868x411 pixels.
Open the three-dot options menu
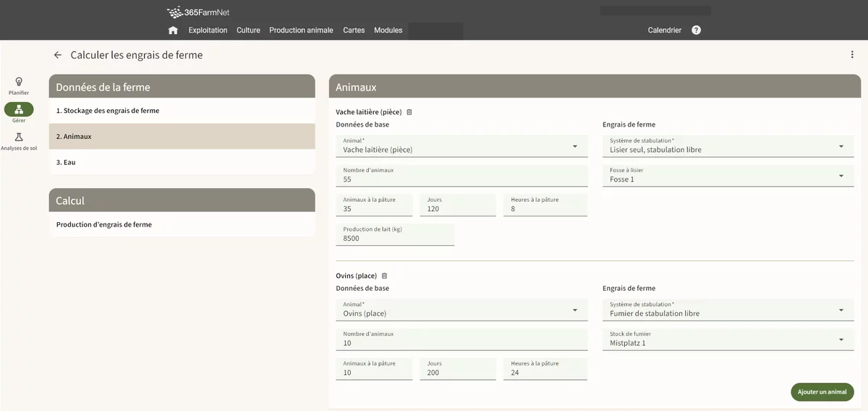tap(852, 55)
